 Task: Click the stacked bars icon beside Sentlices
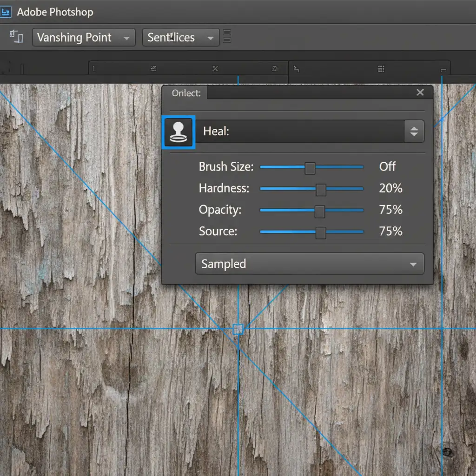point(227,37)
